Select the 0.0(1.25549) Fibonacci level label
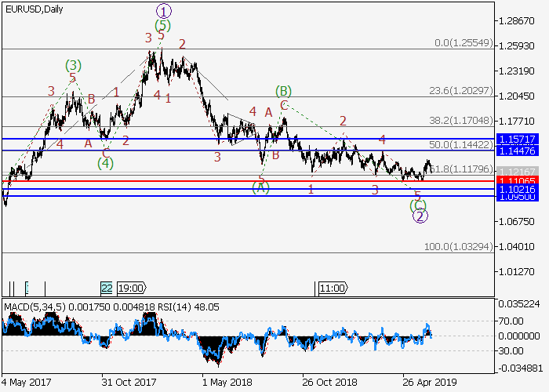Screen dimensions: 549x392 pos(466,43)
